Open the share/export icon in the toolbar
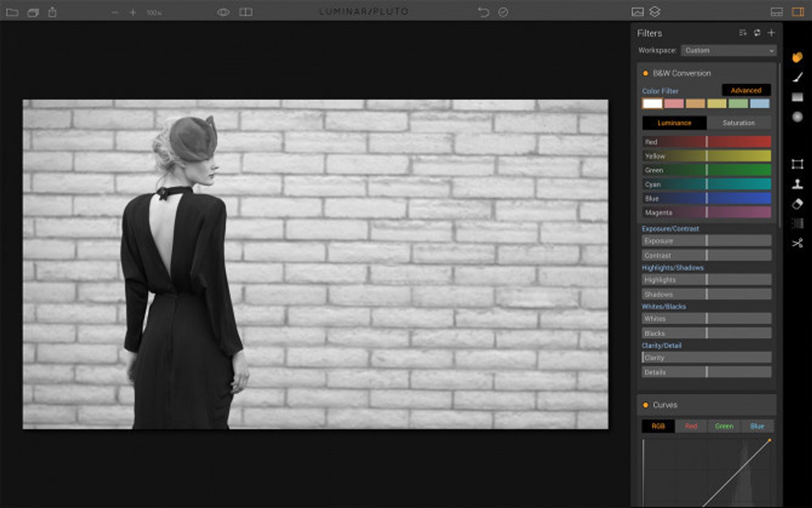This screenshot has width=812, height=508. tap(53, 11)
